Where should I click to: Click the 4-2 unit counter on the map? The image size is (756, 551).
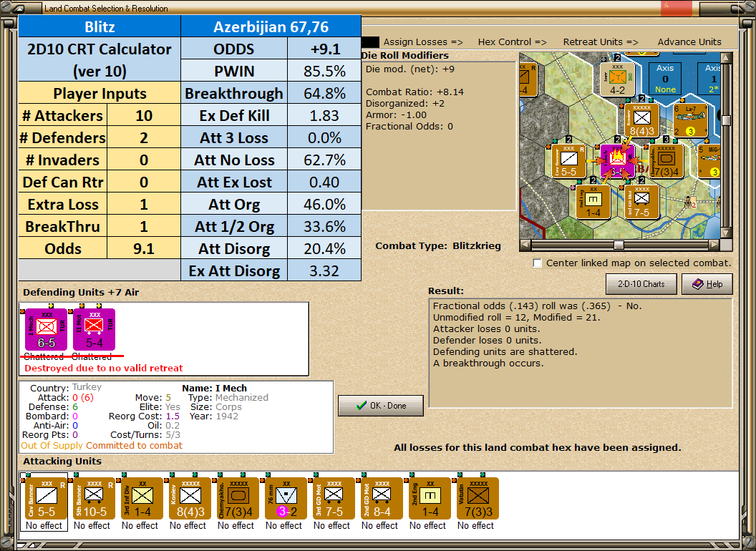click(617, 79)
